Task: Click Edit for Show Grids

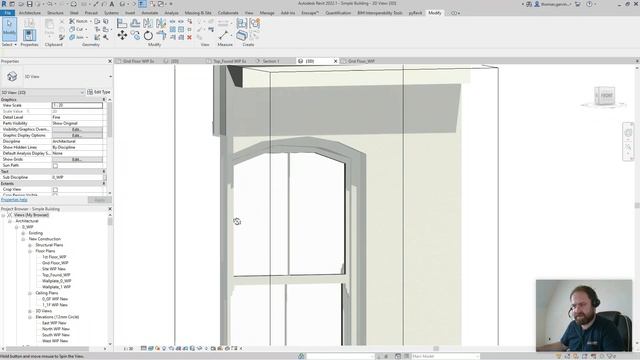Action: pyautogui.click(x=77, y=159)
